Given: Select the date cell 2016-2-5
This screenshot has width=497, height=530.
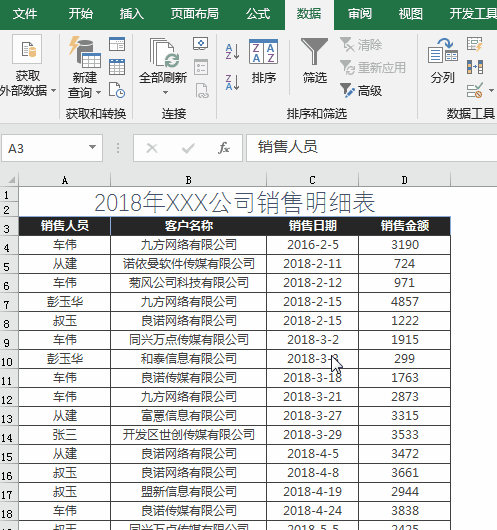Looking at the screenshot, I should 312,245.
